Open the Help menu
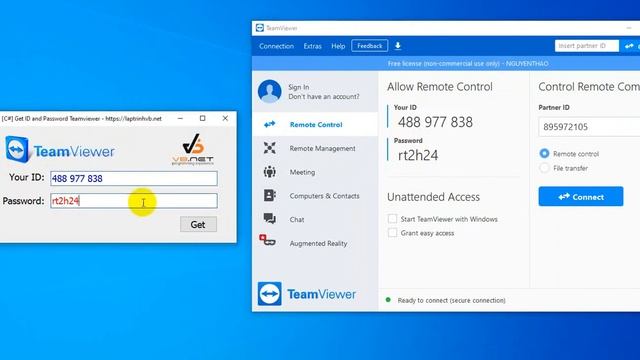Screen dimensions: 640x360 coord(338,46)
